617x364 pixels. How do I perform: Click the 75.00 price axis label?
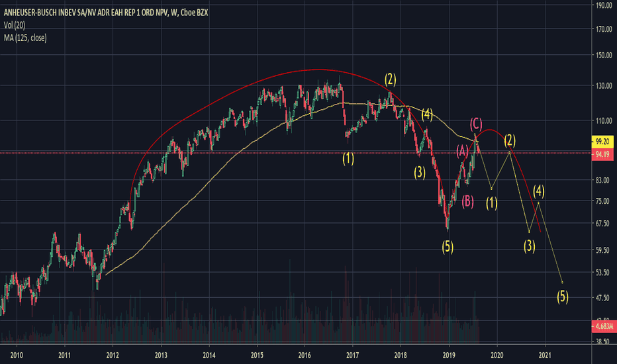(602, 201)
